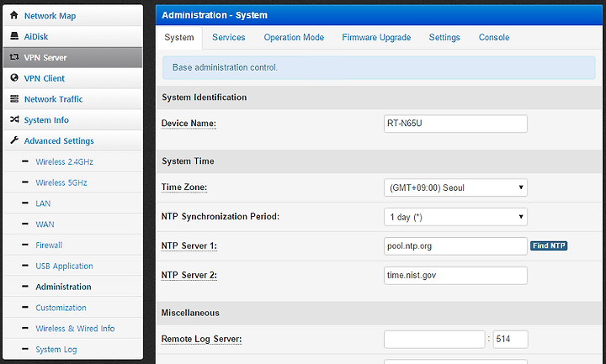Click the Device Name input field

pyautogui.click(x=455, y=124)
